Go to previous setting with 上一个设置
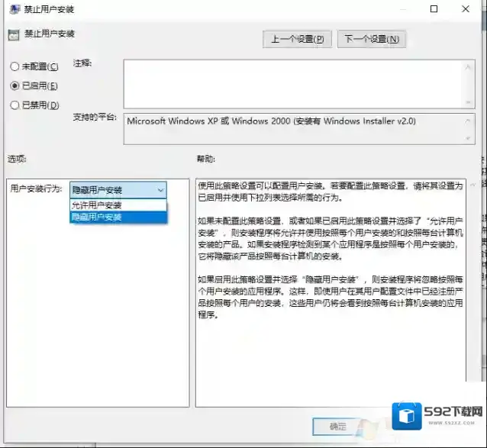 point(298,39)
